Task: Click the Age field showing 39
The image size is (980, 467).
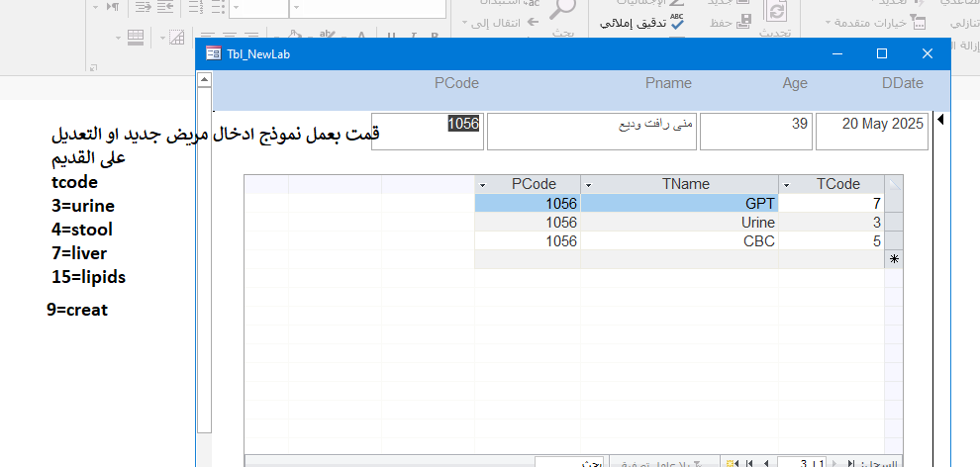Action: [x=756, y=132]
